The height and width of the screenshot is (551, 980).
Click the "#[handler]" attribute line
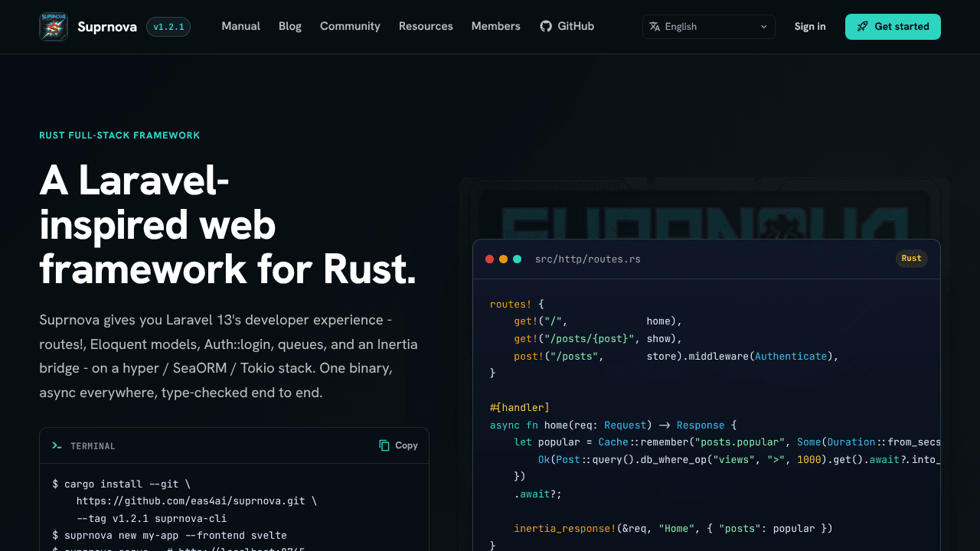520,407
